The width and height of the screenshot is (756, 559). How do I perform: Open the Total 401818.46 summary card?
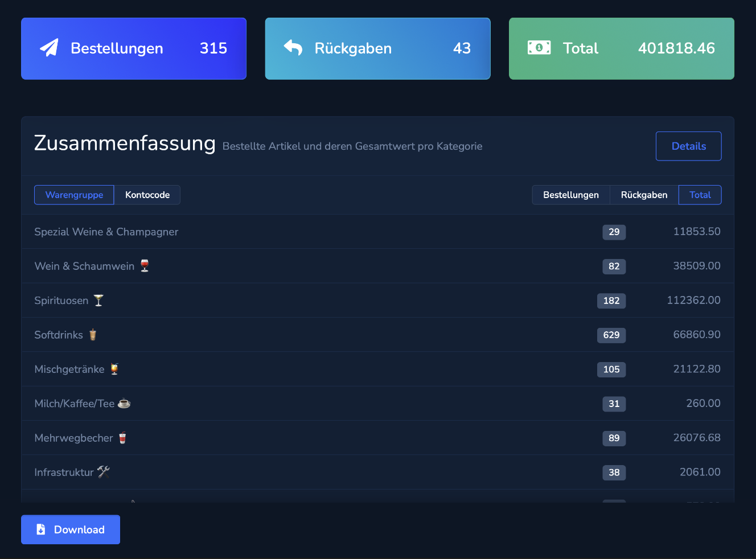tap(622, 48)
